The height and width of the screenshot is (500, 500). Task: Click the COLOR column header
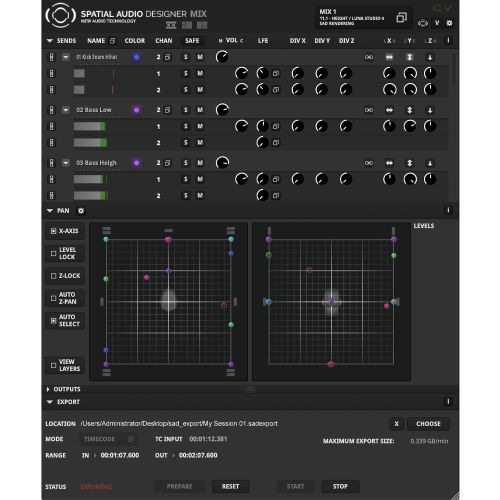coord(135,41)
